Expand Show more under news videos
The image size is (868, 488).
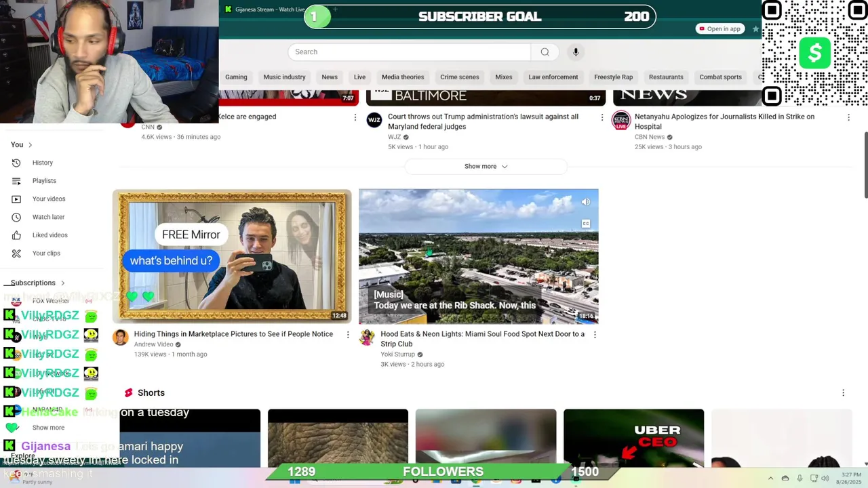pyautogui.click(x=486, y=167)
